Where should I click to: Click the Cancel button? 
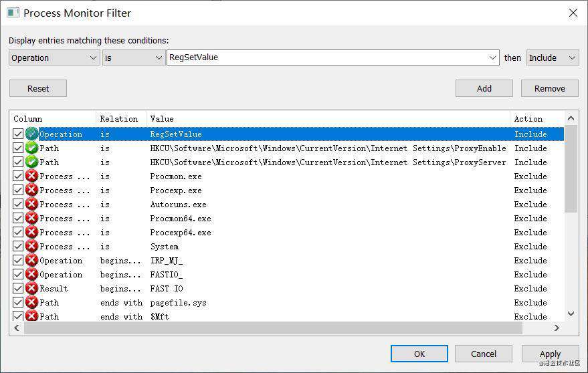pos(484,354)
